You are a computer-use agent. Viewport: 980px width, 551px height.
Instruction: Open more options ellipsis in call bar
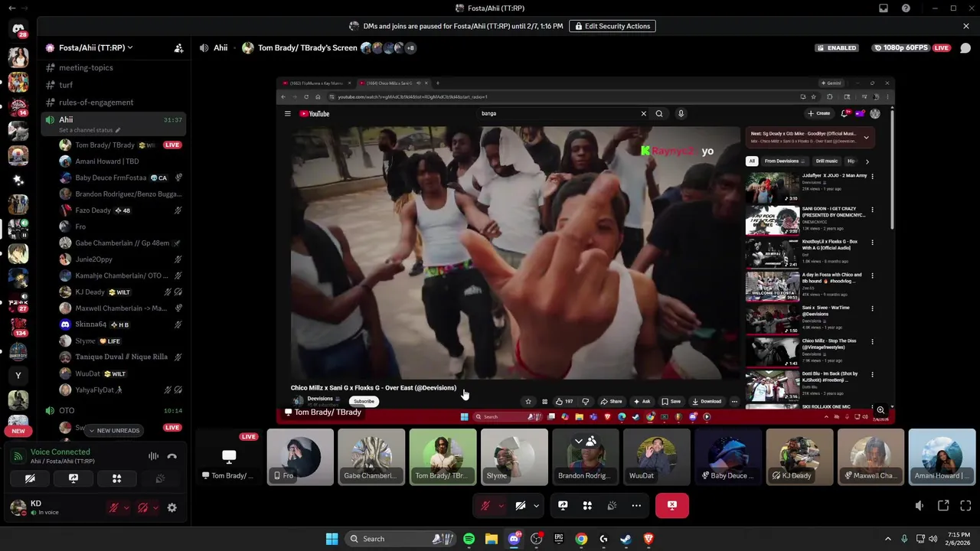pos(636,505)
